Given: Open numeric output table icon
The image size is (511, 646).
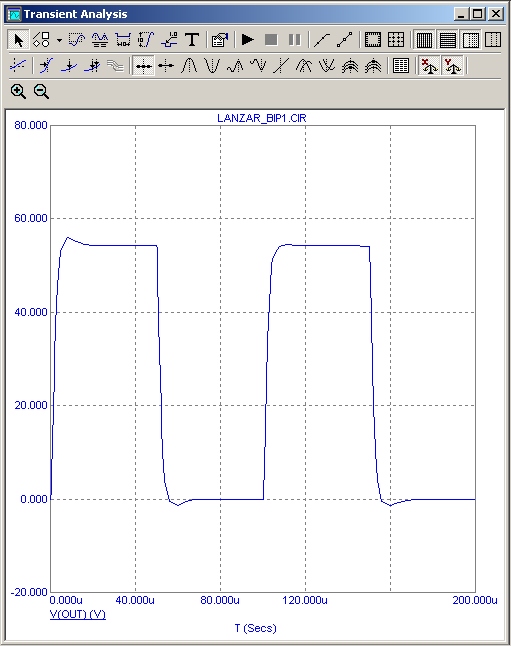Looking at the screenshot, I should coord(401,66).
